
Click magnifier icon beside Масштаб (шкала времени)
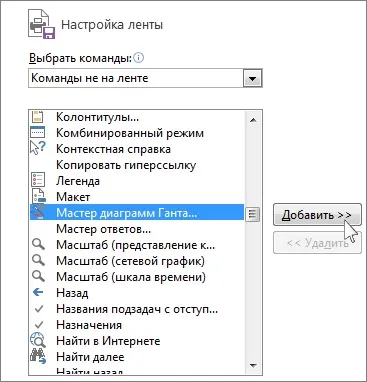tap(38, 276)
